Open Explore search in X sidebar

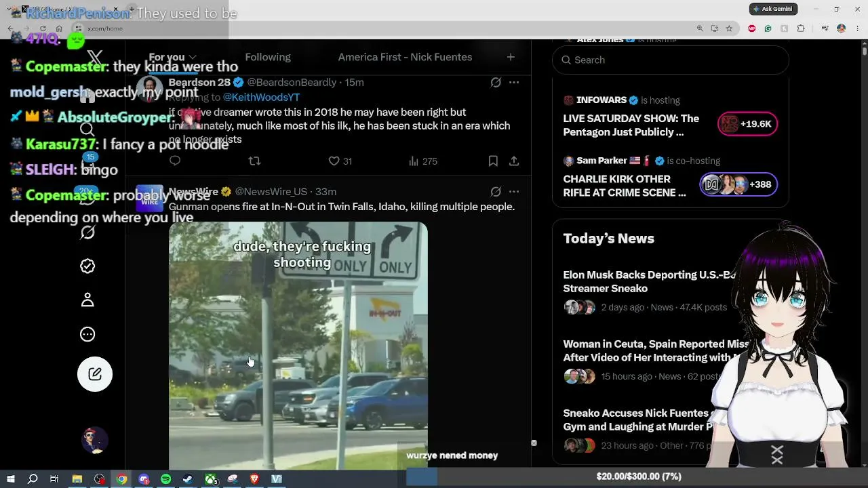pyautogui.click(x=87, y=129)
